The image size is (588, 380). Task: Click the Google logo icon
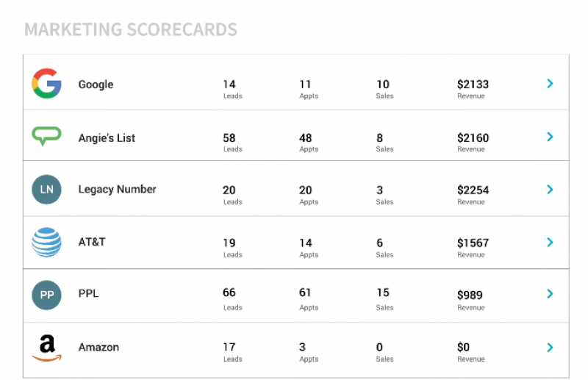pyautogui.click(x=46, y=83)
